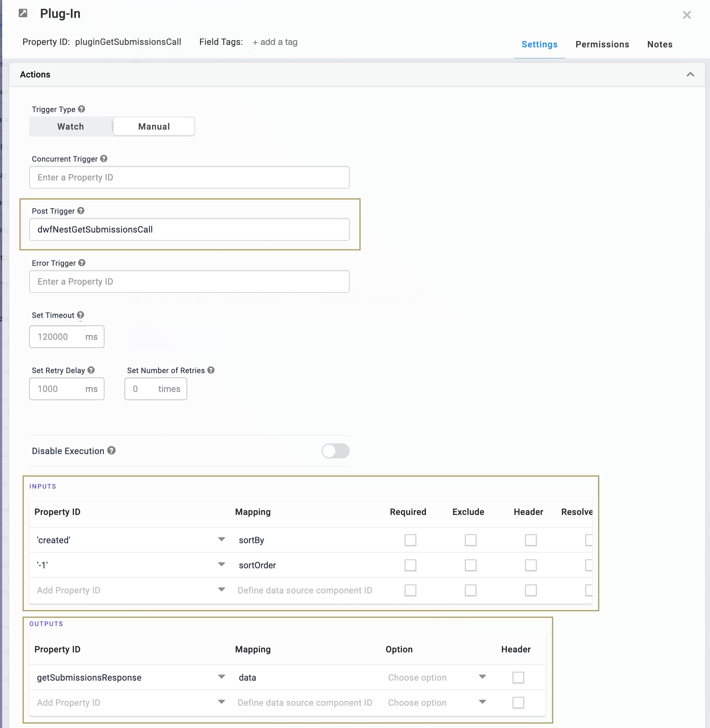Open the Concurrent Trigger help icon
Image resolution: width=710 pixels, height=728 pixels.
pos(104,158)
